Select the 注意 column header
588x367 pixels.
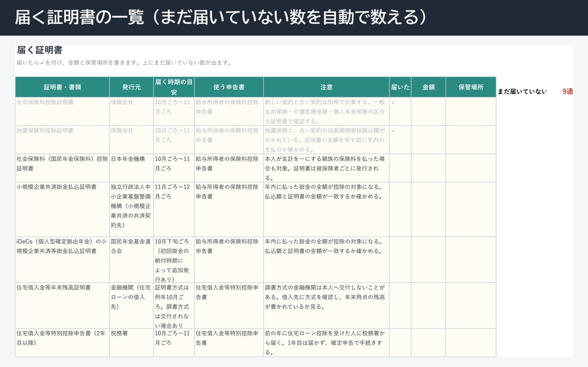point(326,87)
